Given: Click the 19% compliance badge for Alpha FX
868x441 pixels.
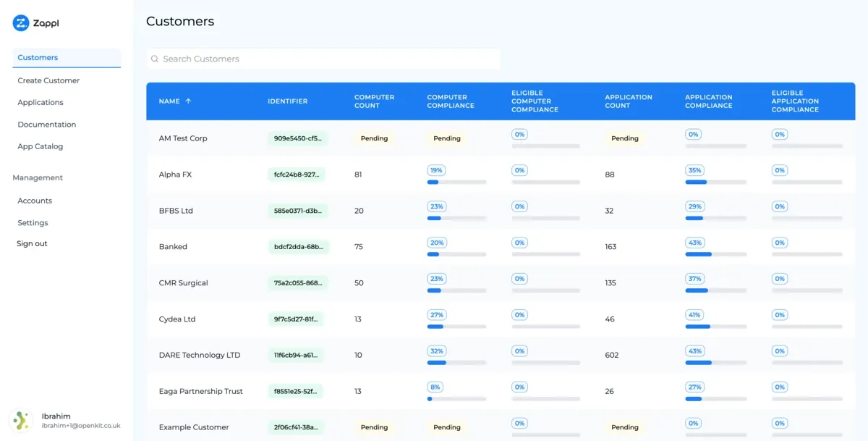Looking at the screenshot, I should [x=436, y=169].
